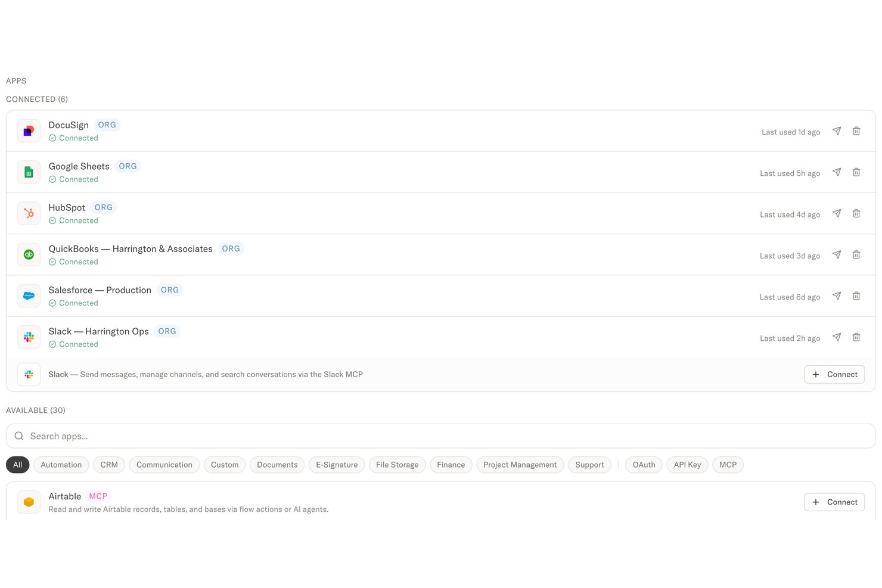Click the Airtable app logo icon
The width and height of the screenshot is (882, 588).
pos(29,502)
